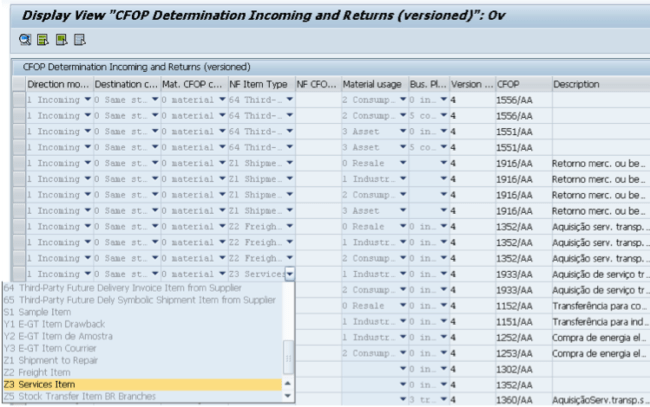650x407 pixels.
Task: Select the row marker for the first Z1 Shipment row
Action: (18, 162)
